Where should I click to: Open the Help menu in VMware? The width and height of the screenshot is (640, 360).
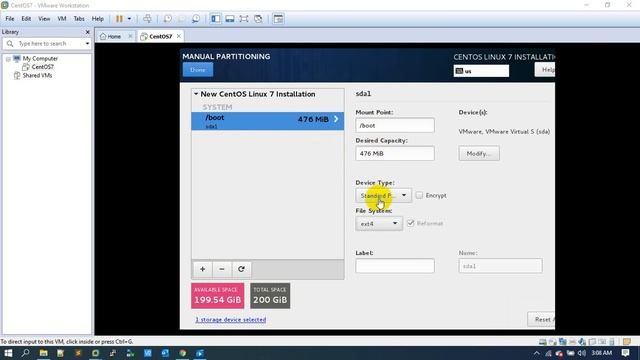coord(98,19)
